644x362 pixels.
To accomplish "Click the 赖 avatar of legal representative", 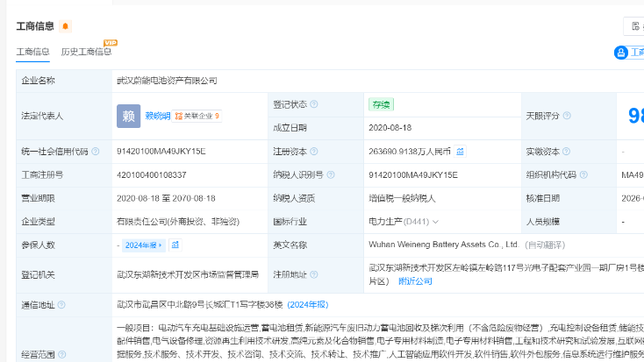I will click(128, 115).
